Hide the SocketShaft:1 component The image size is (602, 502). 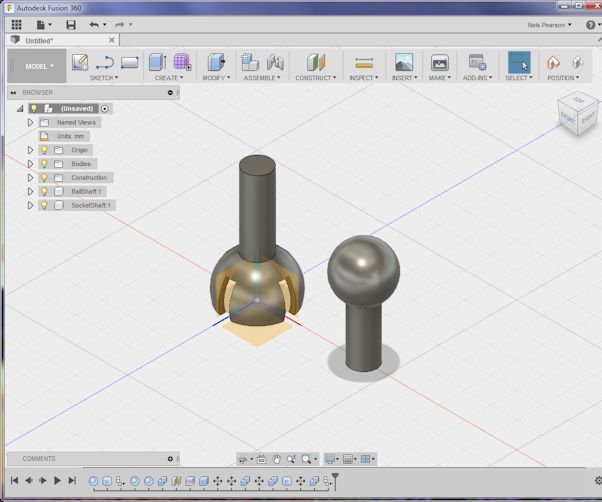[44, 205]
